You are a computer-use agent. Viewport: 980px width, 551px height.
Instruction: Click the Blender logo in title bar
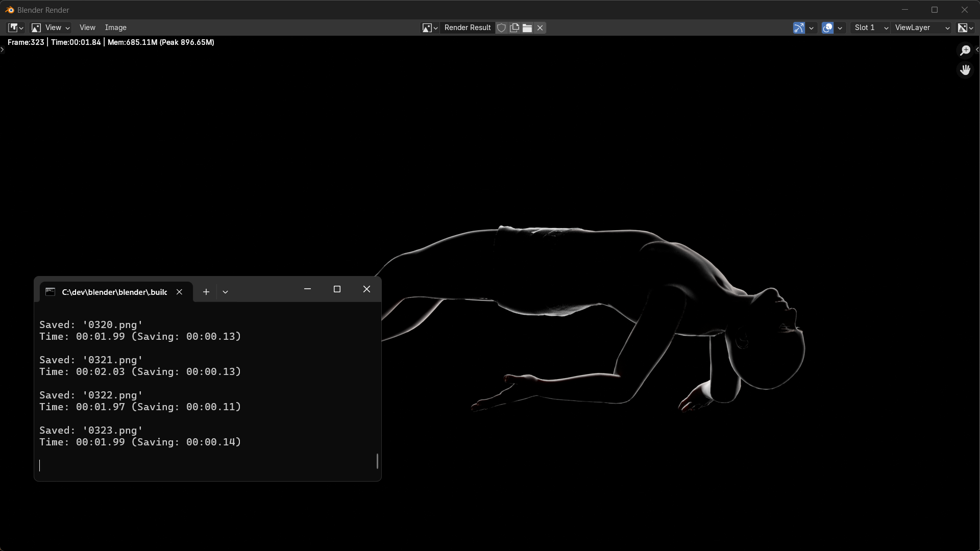point(10,10)
